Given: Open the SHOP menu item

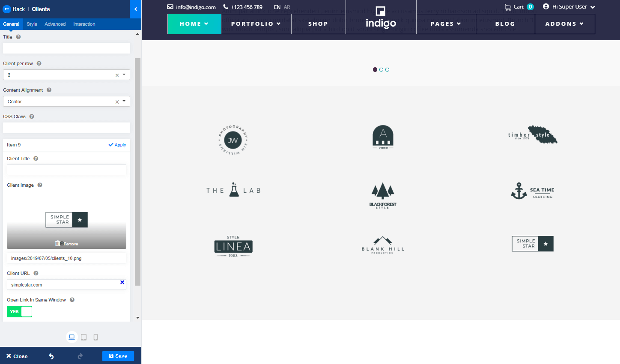Looking at the screenshot, I should 319,24.
